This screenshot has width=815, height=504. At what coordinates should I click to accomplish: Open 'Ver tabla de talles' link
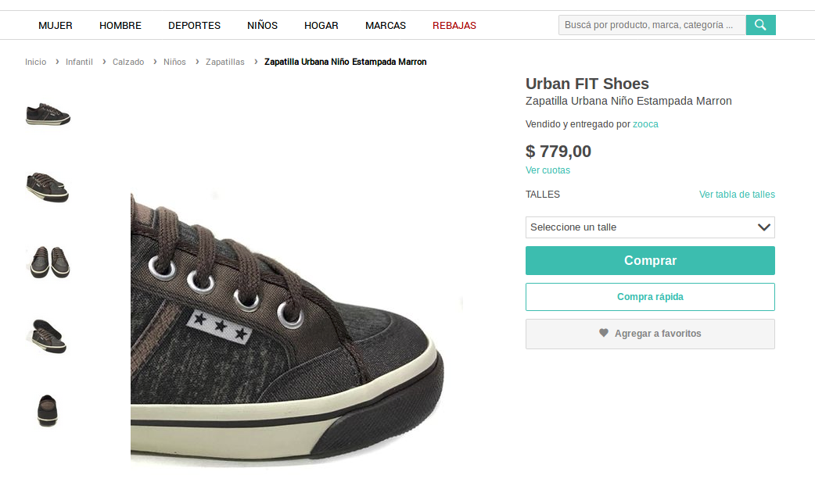tap(737, 195)
